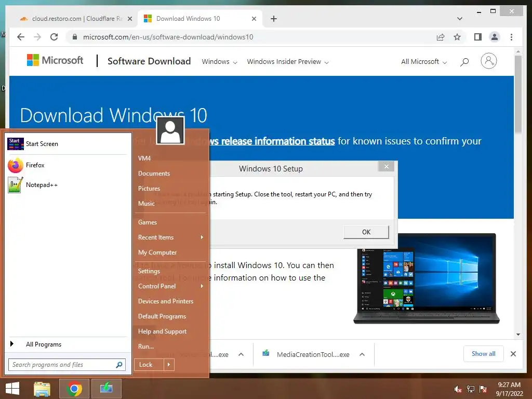The height and width of the screenshot is (399, 532).
Task: Expand Windows Insider Preview dropdown
Action: point(288,62)
